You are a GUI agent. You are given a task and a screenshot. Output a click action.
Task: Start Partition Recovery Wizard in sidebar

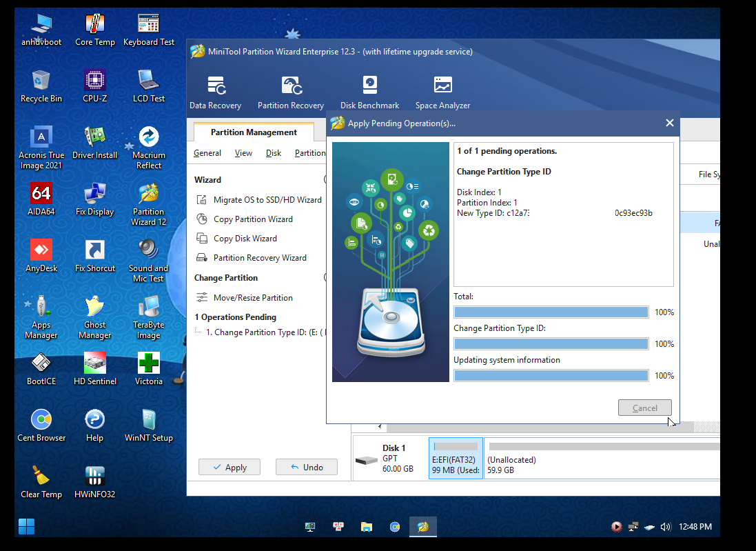pyautogui.click(x=252, y=258)
